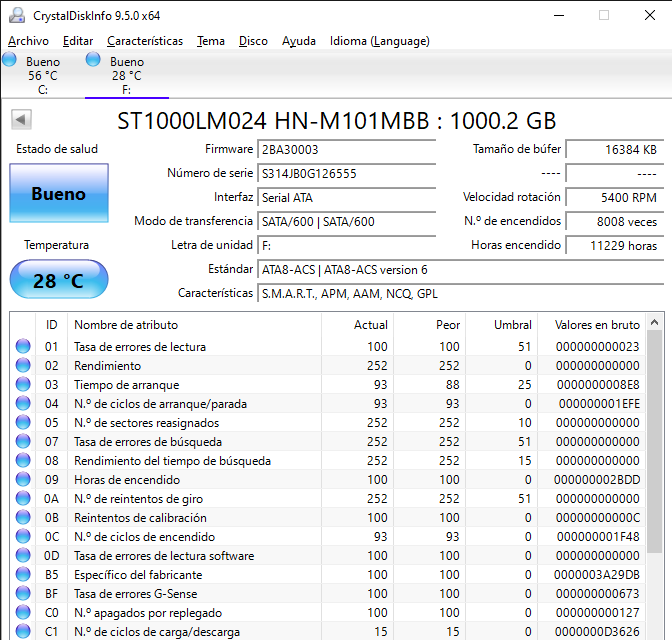Viewport: 672px width, 640px height.
Task: Click status orb for Horas de encendido row
Action: pos(23,480)
